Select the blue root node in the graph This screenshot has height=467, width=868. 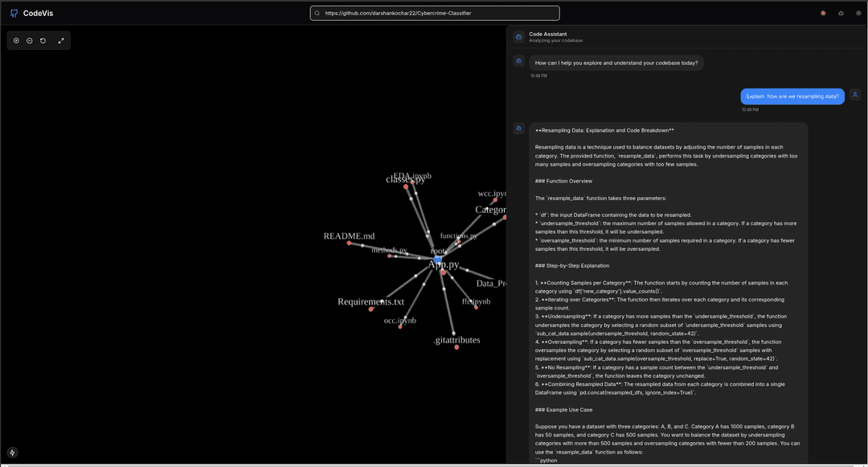coord(437,259)
